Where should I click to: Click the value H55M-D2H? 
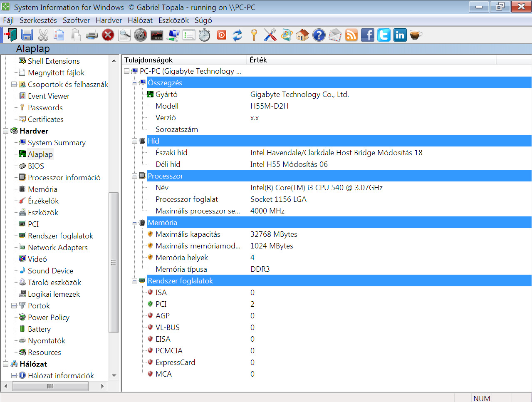tap(270, 106)
